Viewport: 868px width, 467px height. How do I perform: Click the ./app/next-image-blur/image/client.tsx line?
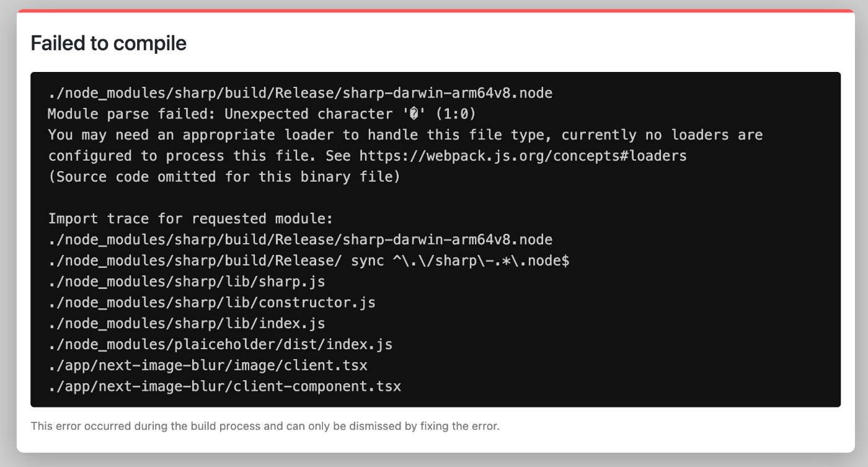tap(208, 365)
